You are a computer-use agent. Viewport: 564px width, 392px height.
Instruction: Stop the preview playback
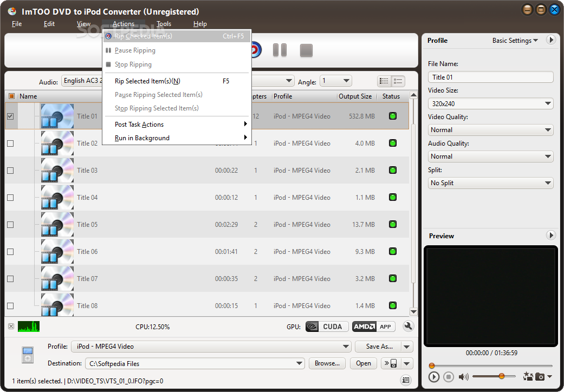448,376
